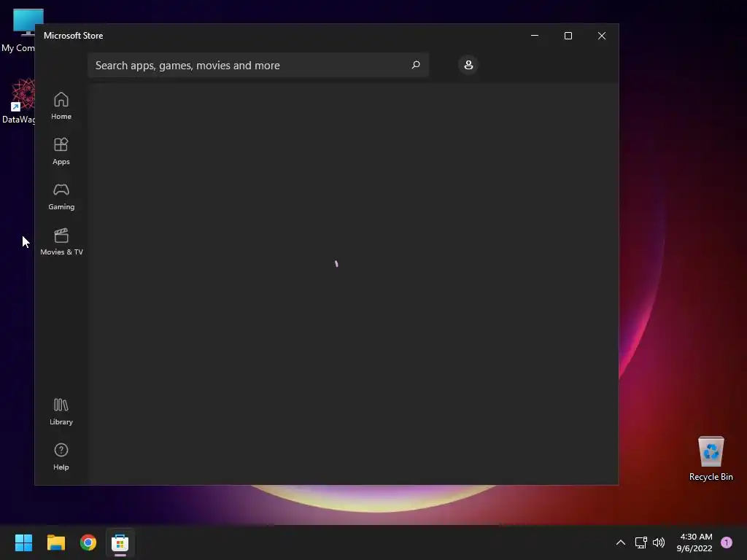Open the Windows Start menu

[23, 542]
